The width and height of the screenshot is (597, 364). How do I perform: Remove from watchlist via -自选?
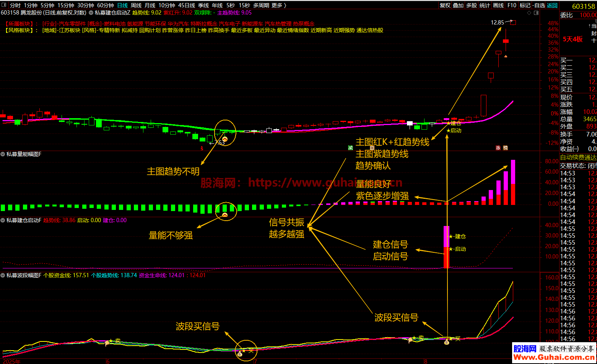539,5
